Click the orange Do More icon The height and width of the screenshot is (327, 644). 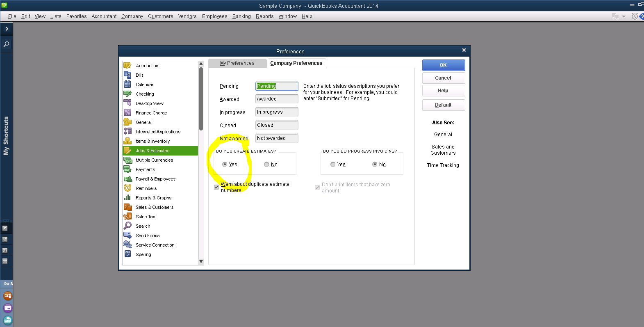[x=7, y=296]
